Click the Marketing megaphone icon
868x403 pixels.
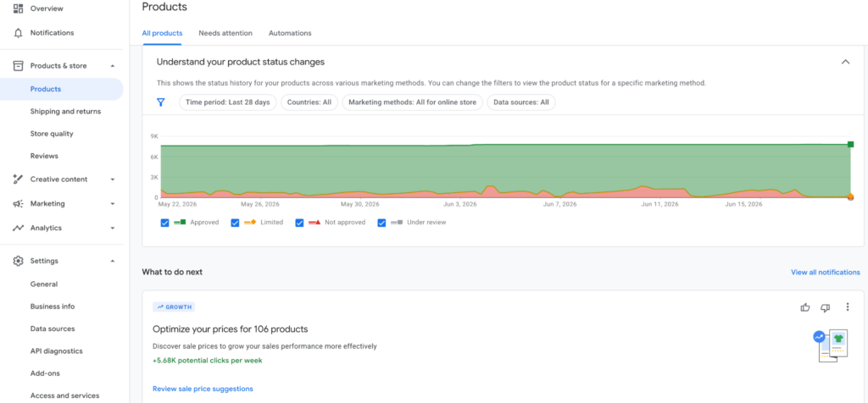tap(19, 203)
